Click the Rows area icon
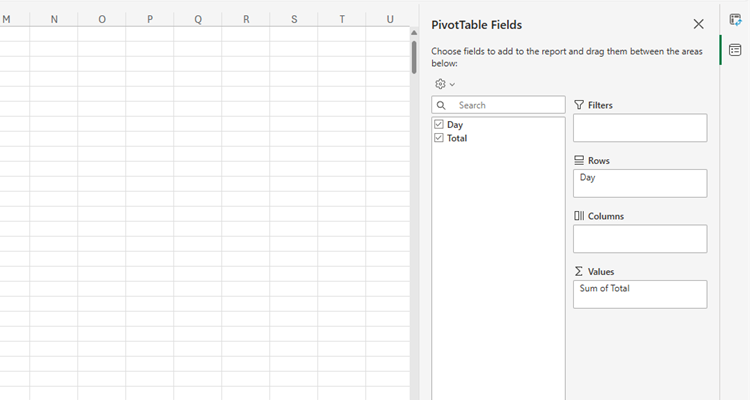Image resolution: width=750 pixels, height=400 pixels. [x=579, y=160]
